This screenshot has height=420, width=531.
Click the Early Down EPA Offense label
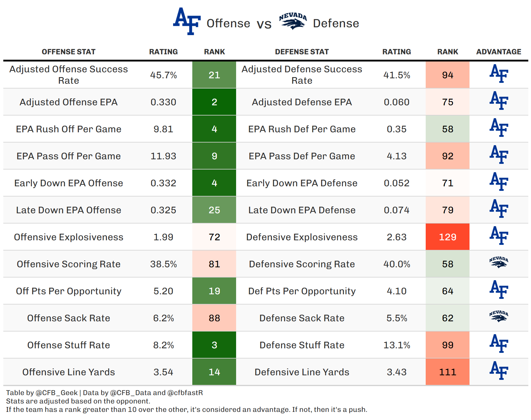tap(68, 183)
